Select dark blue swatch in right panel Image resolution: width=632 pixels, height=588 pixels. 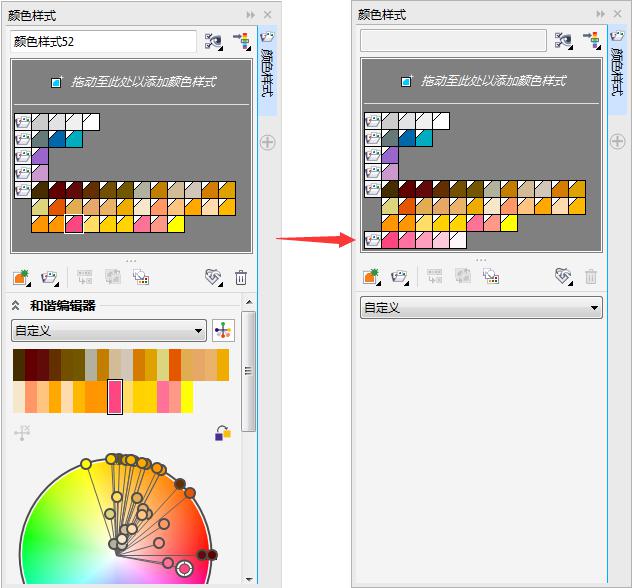click(407, 138)
